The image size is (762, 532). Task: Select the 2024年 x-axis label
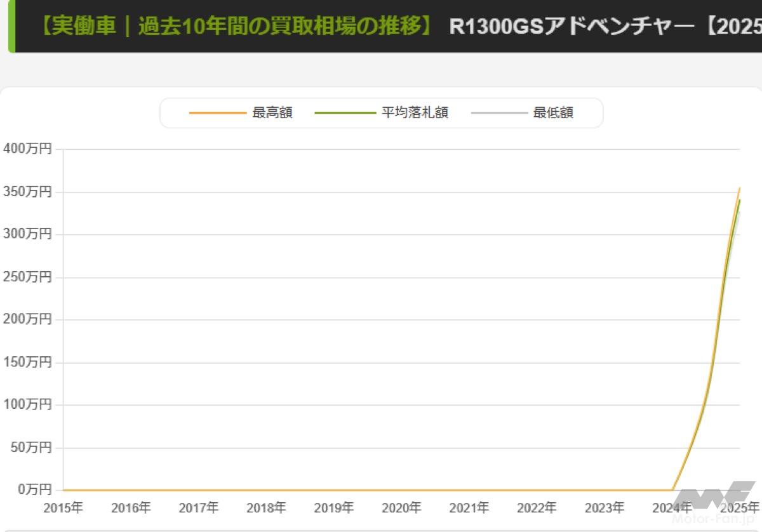pos(672,508)
